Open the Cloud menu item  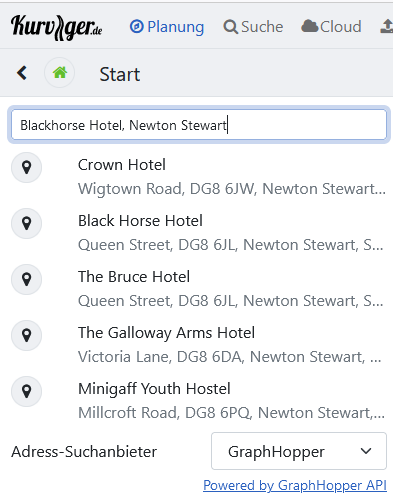pos(331,27)
